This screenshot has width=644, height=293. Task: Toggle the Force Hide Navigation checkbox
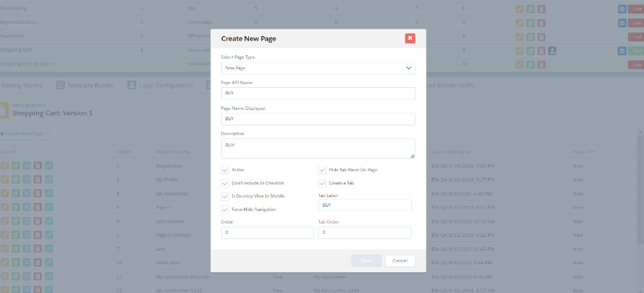(225, 209)
